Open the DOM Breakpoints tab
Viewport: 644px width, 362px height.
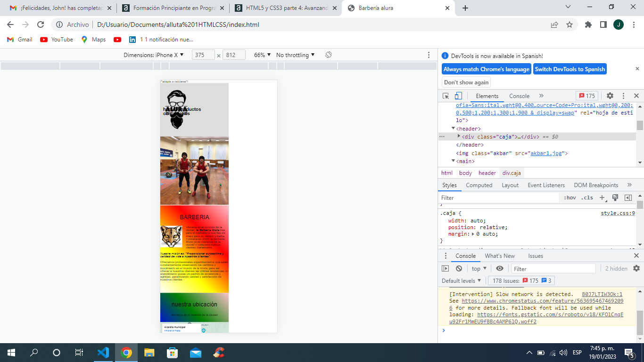[596, 185]
